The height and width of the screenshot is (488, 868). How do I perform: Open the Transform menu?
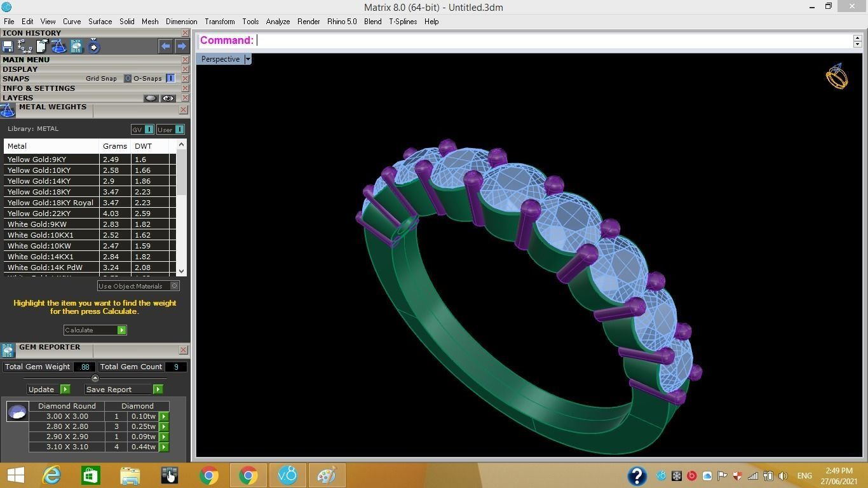tap(220, 22)
